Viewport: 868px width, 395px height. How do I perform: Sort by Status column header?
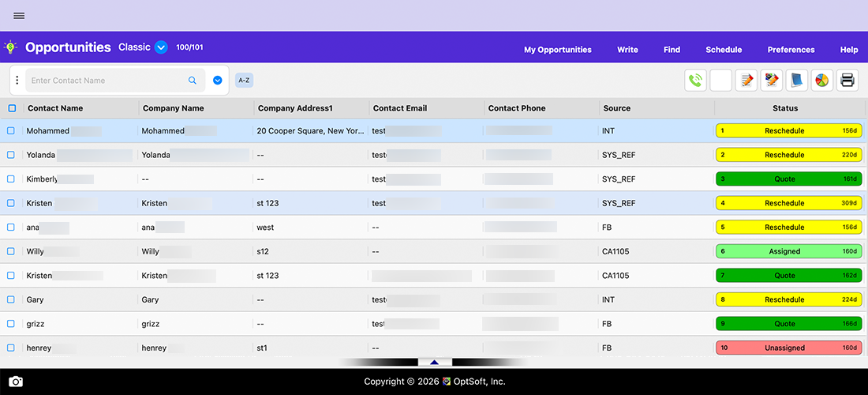pos(785,108)
